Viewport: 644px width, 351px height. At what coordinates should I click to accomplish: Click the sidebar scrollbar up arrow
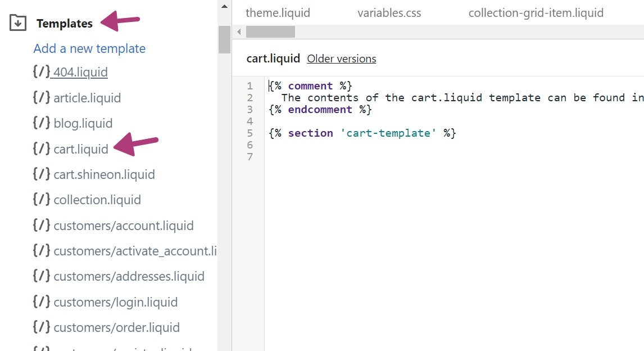click(x=224, y=6)
